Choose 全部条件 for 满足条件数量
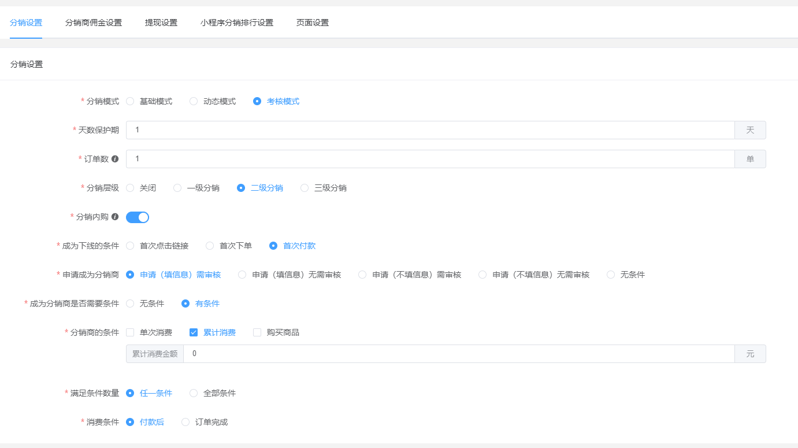The width and height of the screenshot is (798, 448). [x=194, y=393]
